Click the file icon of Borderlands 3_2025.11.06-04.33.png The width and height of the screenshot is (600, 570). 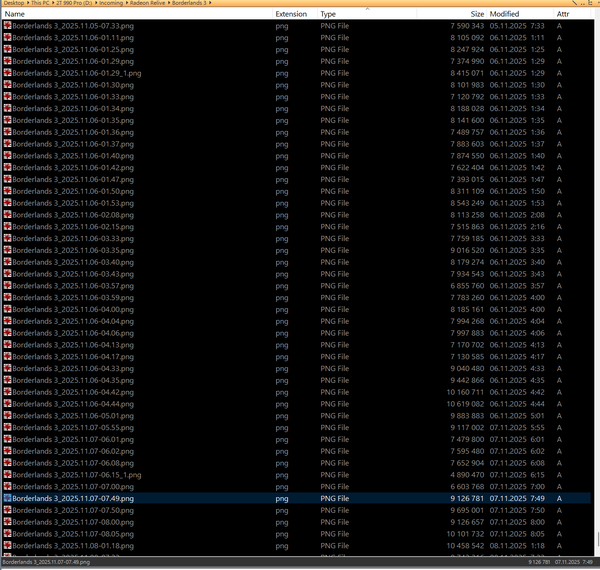7,368
